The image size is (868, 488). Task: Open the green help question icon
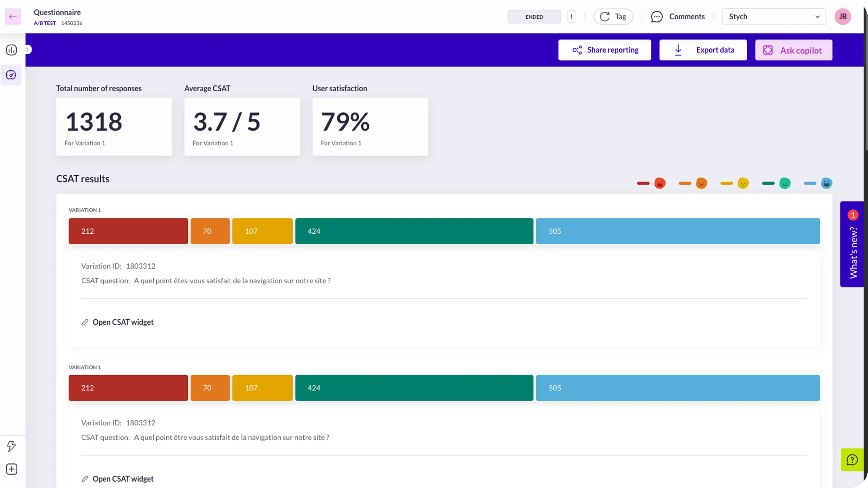[852, 460]
